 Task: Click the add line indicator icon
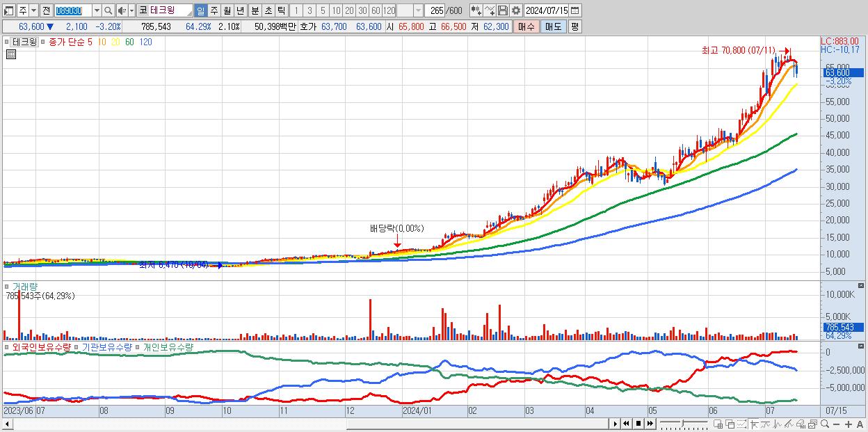(489, 10)
